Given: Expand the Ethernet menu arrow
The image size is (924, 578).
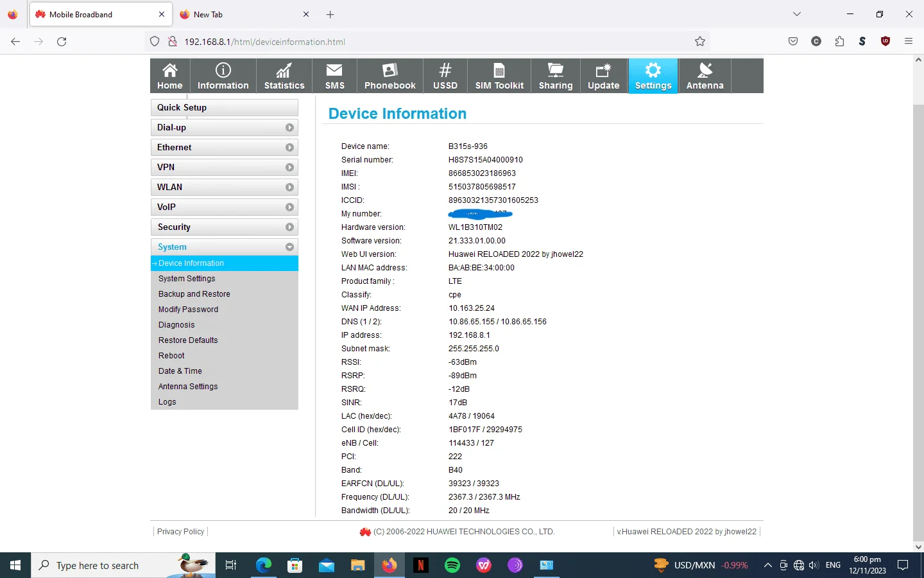Looking at the screenshot, I should (289, 148).
